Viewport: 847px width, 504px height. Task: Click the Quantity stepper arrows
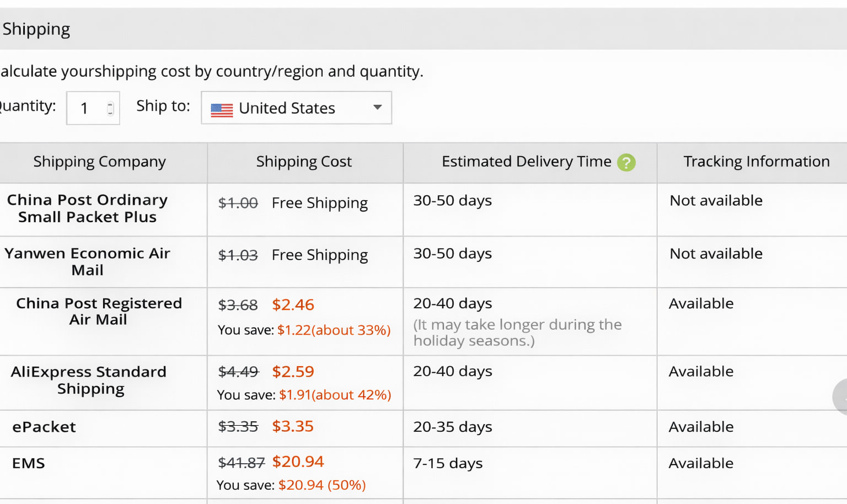pyautogui.click(x=110, y=109)
